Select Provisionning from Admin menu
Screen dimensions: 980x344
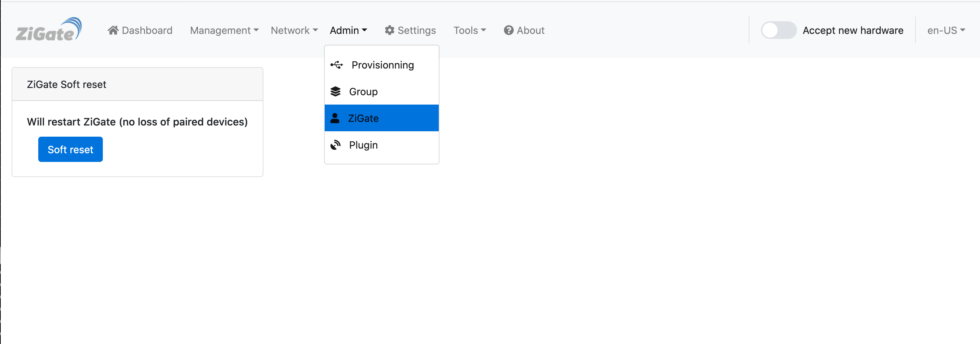382,65
